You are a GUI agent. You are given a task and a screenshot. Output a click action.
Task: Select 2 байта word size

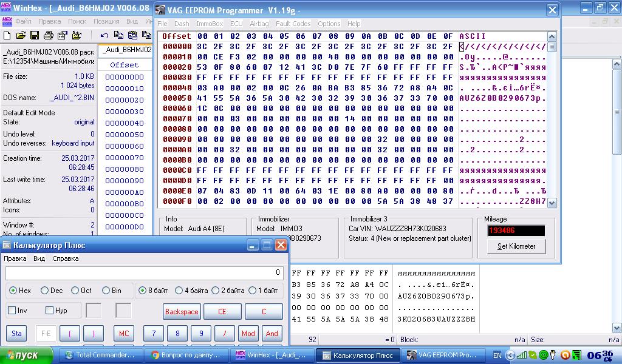[216, 291]
